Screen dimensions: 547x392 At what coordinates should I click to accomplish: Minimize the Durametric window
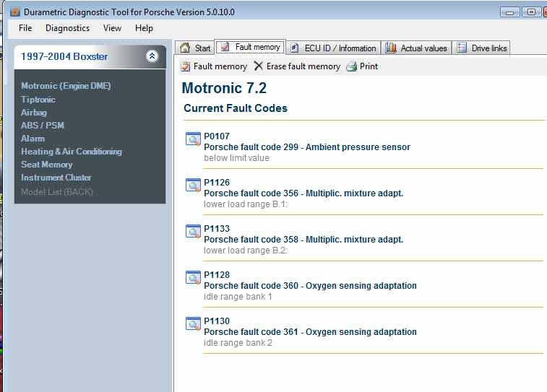[510, 12]
